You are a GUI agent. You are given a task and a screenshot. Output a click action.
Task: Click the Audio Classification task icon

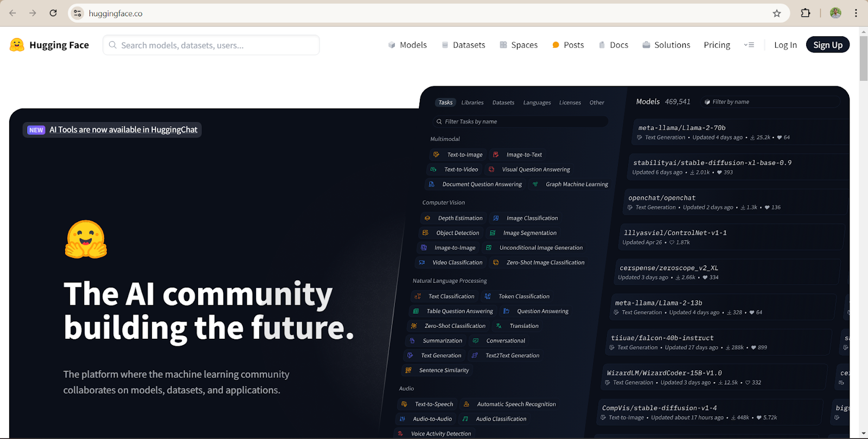(465, 418)
